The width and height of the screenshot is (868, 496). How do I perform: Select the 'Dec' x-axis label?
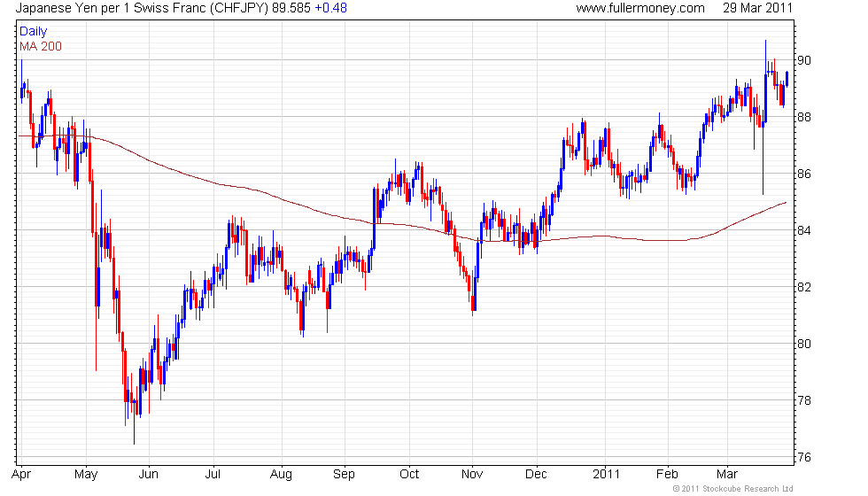point(536,475)
